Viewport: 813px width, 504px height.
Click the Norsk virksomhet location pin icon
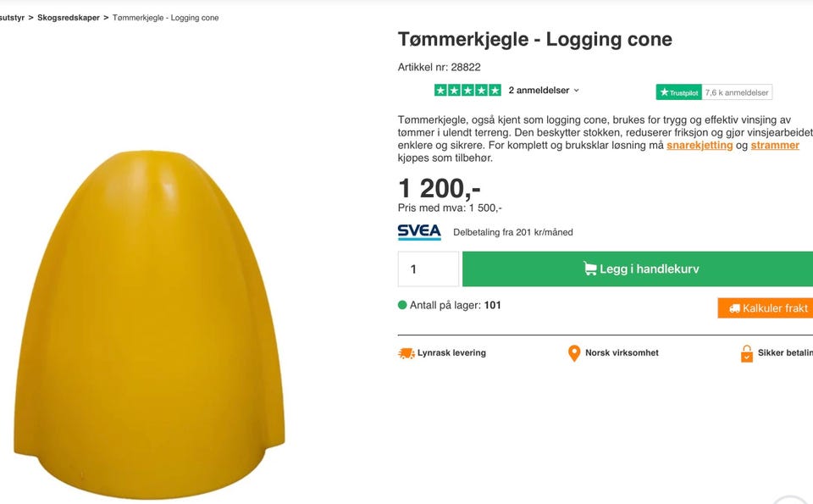(574, 353)
